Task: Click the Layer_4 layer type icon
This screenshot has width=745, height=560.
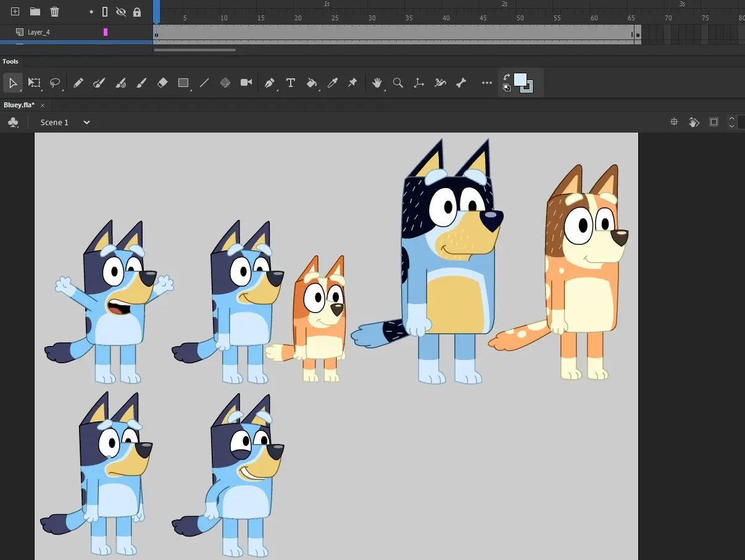Action: coord(20,32)
